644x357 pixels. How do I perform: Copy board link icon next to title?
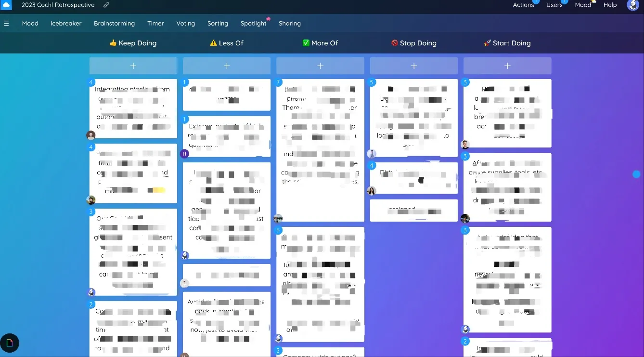coord(106,5)
